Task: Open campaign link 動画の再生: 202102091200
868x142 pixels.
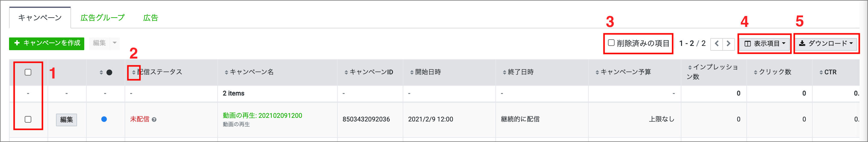Action: (x=262, y=116)
